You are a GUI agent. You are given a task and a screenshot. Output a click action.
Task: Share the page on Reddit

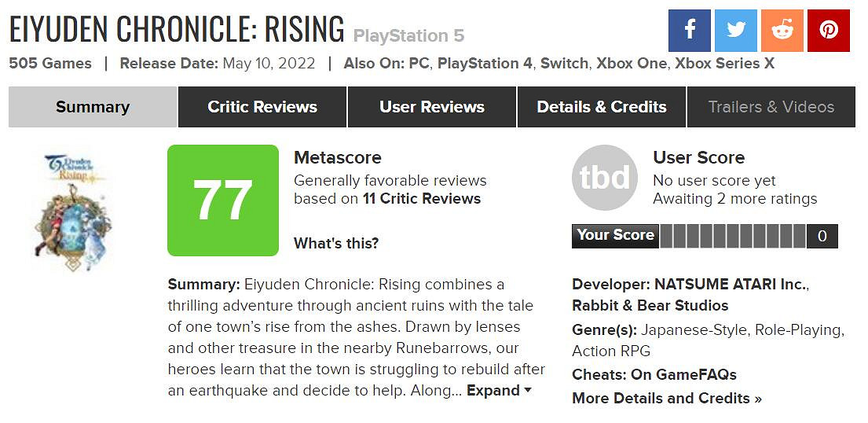(782, 31)
